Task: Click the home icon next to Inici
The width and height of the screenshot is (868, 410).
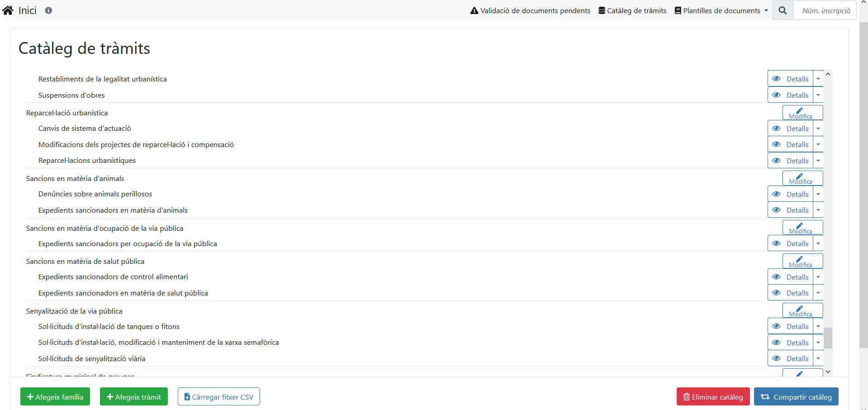Action: click(x=8, y=10)
